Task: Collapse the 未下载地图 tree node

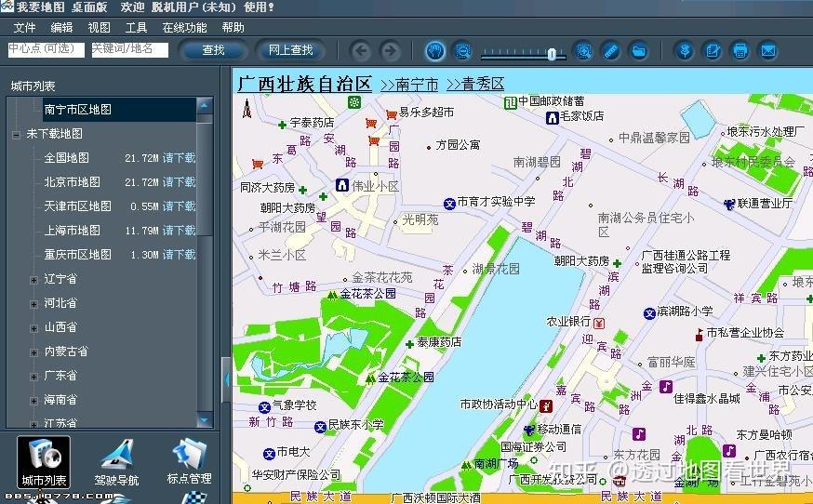Action: coord(16,135)
